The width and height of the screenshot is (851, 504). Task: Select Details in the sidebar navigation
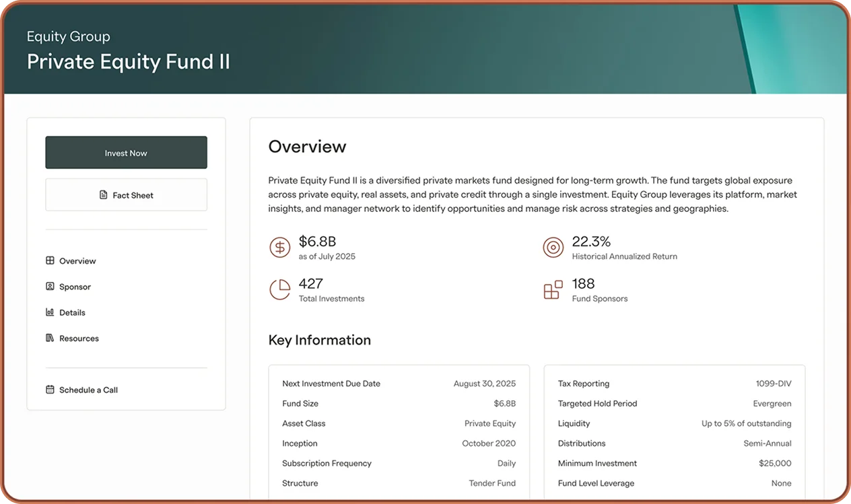[72, 312]
